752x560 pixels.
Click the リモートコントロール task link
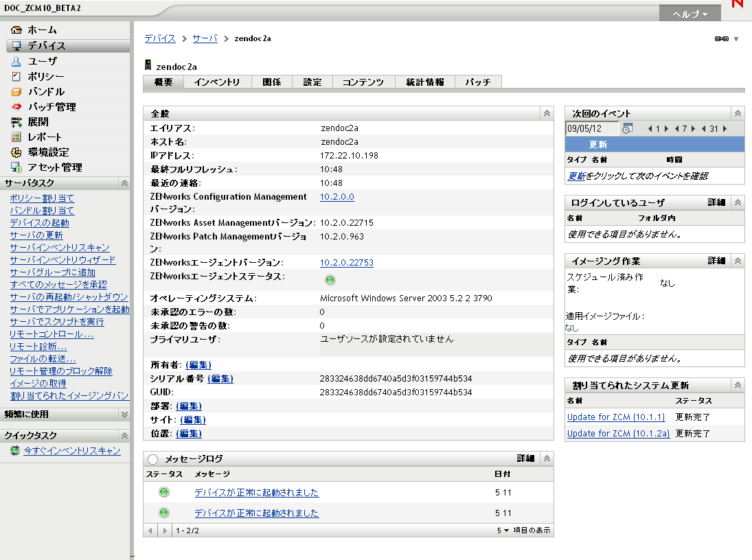(52, 334)
